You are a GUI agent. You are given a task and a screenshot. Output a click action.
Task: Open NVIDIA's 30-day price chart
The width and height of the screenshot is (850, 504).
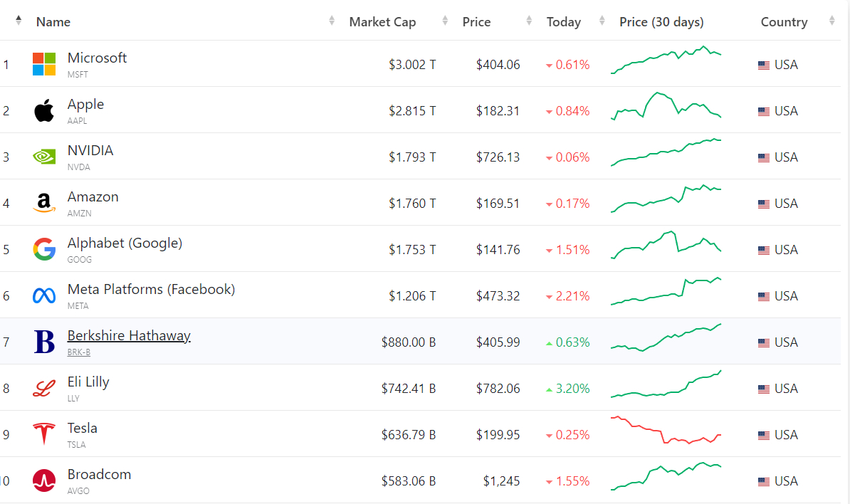pyautogui.click(x=666, y=153)
